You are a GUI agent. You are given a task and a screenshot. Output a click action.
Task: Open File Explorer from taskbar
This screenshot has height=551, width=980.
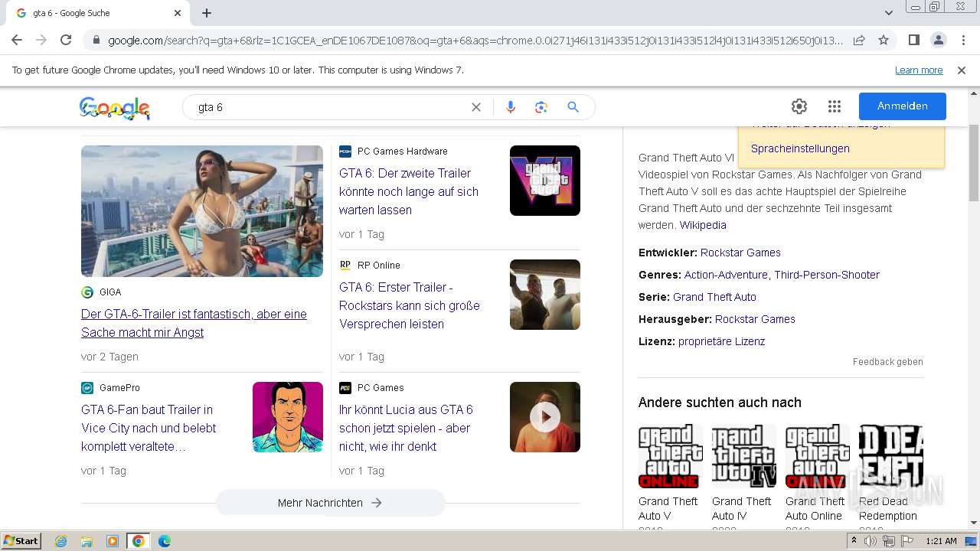[x=87, y=541]
